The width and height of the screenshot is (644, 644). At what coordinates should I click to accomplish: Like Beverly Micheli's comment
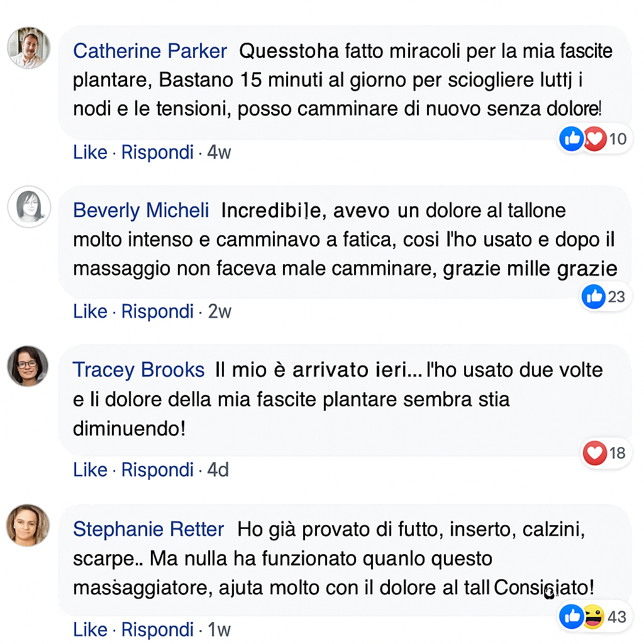(x=90, y=311)
